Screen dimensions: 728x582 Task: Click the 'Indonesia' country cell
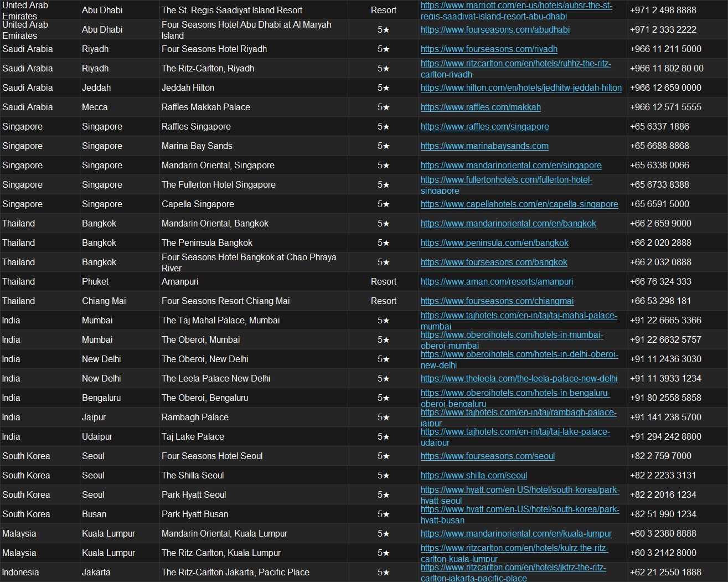40,573
